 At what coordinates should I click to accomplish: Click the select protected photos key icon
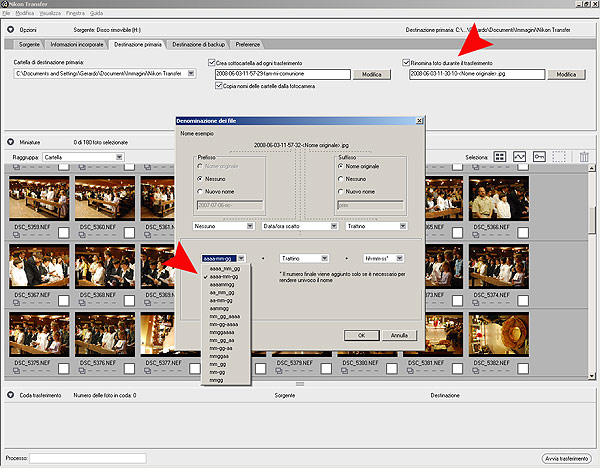539,157
